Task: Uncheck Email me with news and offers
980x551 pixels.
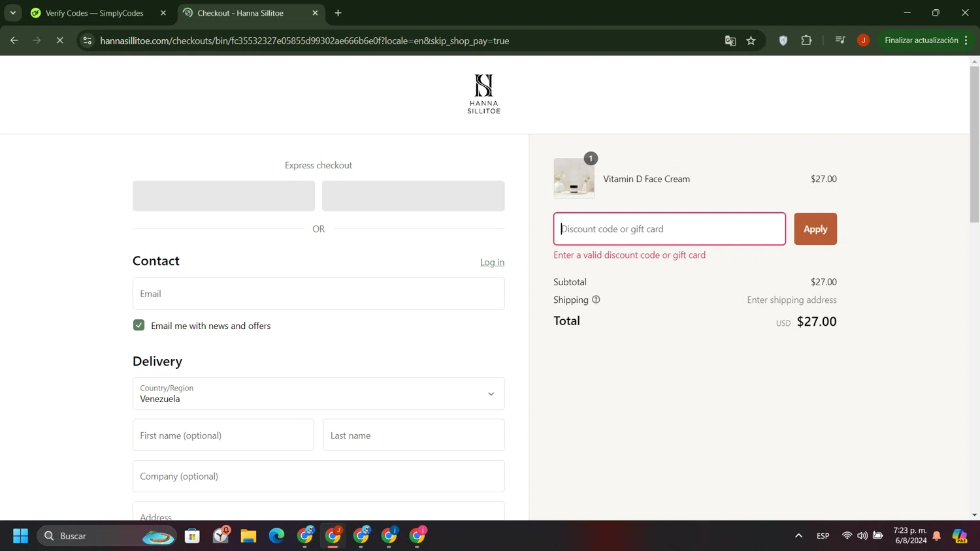Action: point(139,325)
